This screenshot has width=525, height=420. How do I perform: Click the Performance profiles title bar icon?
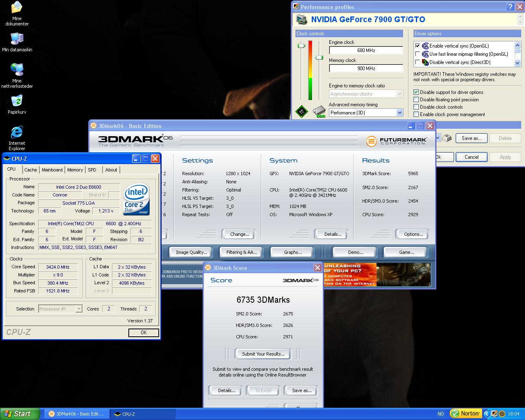click(x=296, y=7)
